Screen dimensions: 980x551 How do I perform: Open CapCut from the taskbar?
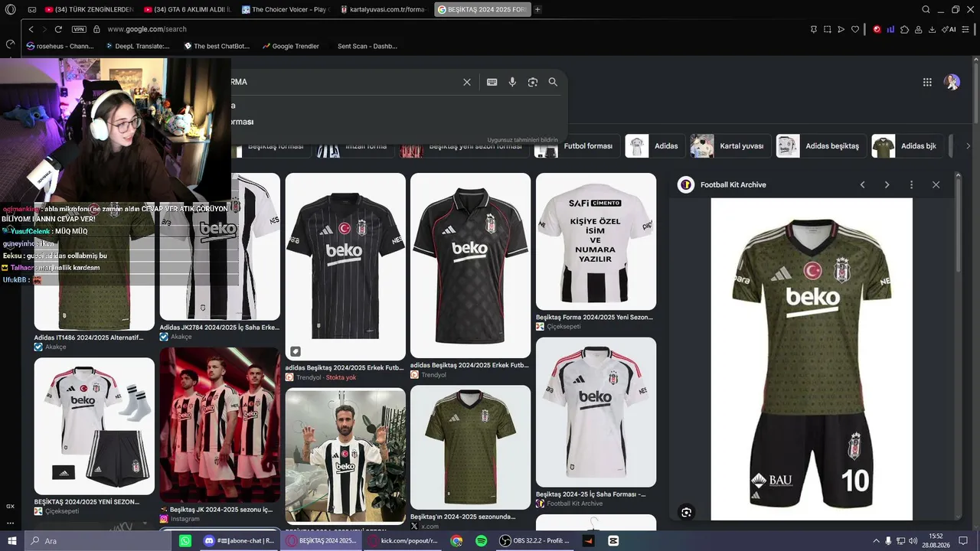[613, 541]
